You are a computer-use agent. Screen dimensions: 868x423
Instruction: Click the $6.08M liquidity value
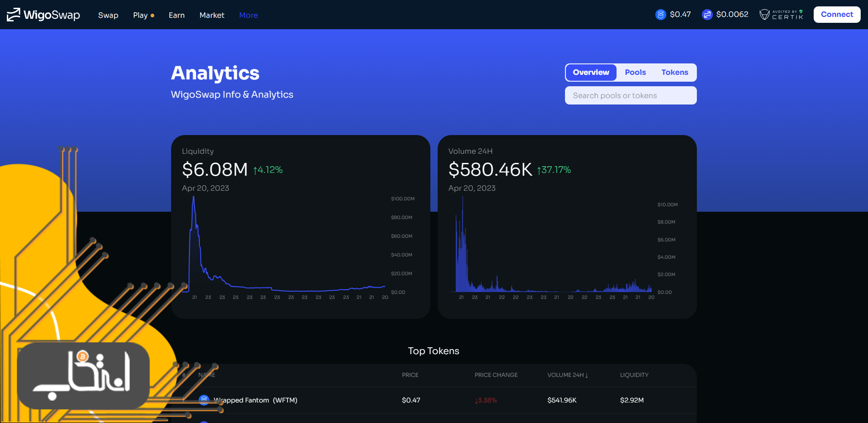214,170
